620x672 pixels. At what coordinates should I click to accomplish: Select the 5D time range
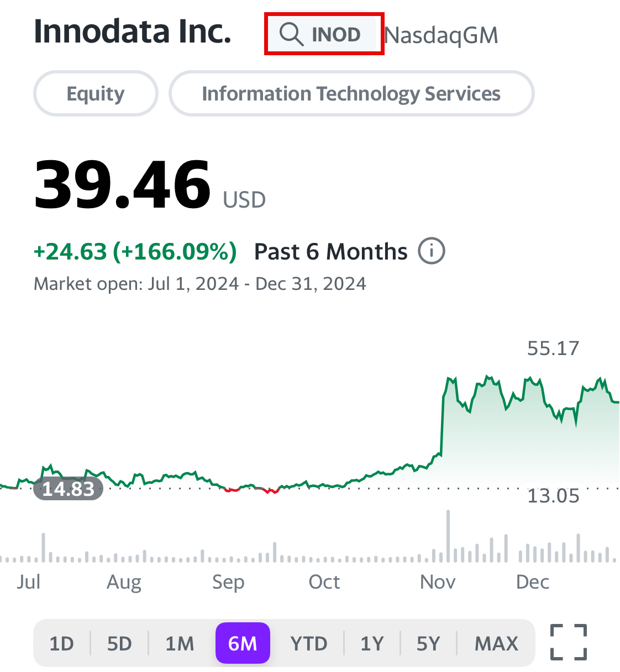119,643
